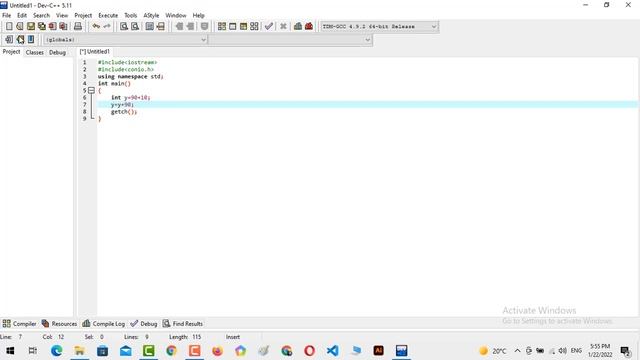Open the Compile Log bottom tab
The width and height of the screenshot is (640, 360).
[103, 324]
